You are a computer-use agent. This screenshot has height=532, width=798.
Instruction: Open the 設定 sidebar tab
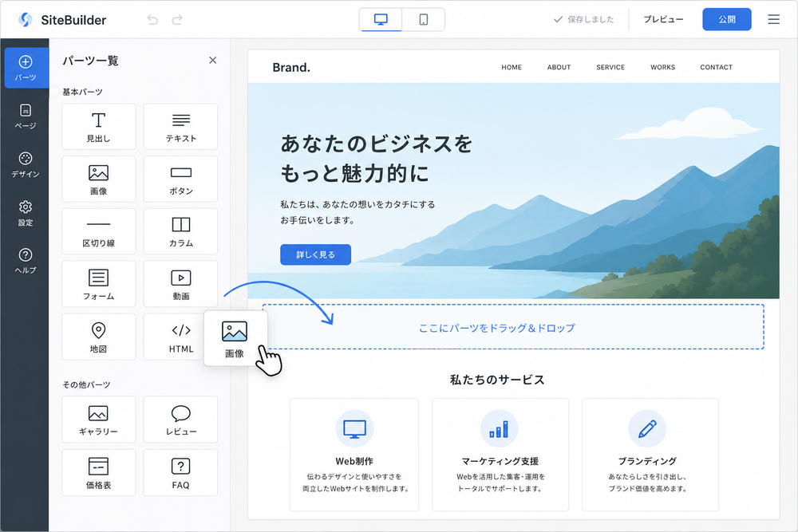point(26,213)
